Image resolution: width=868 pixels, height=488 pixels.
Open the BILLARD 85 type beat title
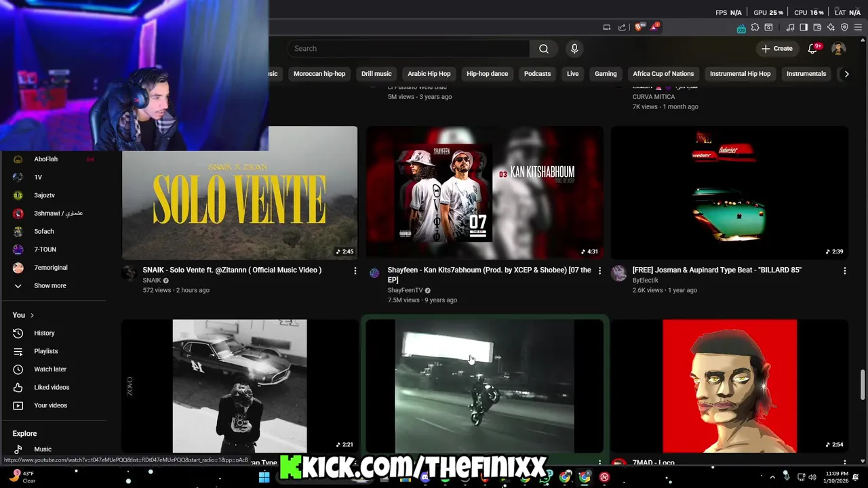point(717,270)
